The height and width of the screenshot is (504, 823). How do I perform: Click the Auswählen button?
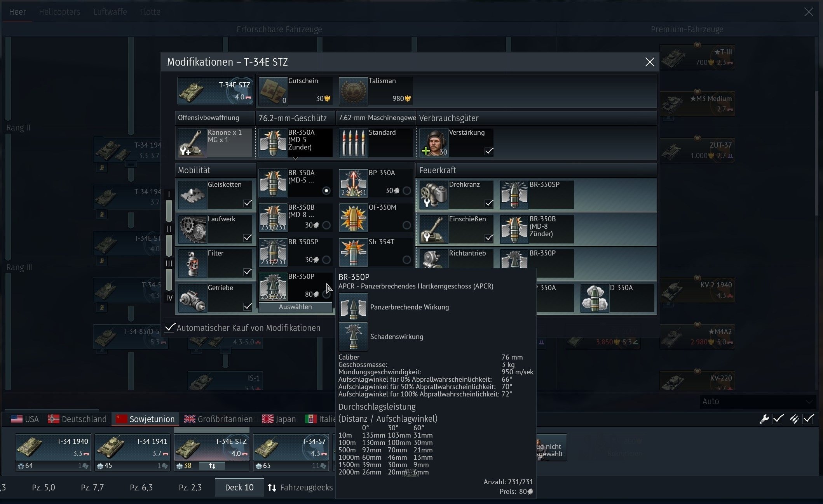click(x=295, y=307)
